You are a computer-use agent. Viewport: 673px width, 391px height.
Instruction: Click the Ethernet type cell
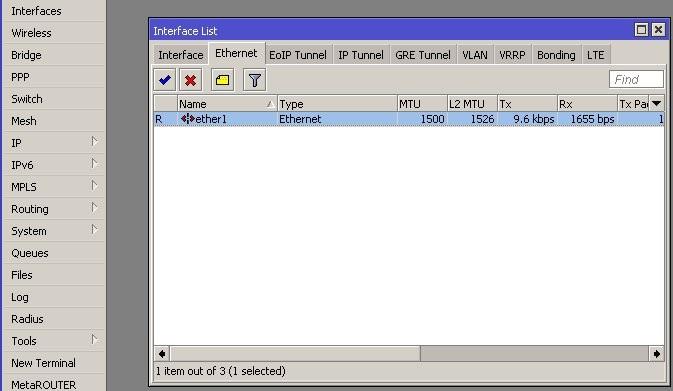tap(300, 119)
